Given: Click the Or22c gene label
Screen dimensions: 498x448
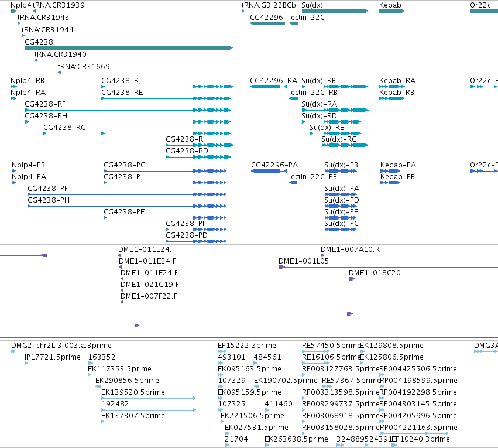Looking at the screenshot, I should (x=480, y=5).
